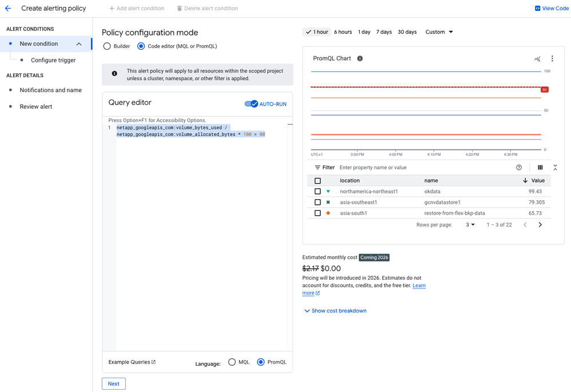Open the chart's three-dot more options menu
The width and height of the screenshot is (571, 392).
[x=552, y=58]
